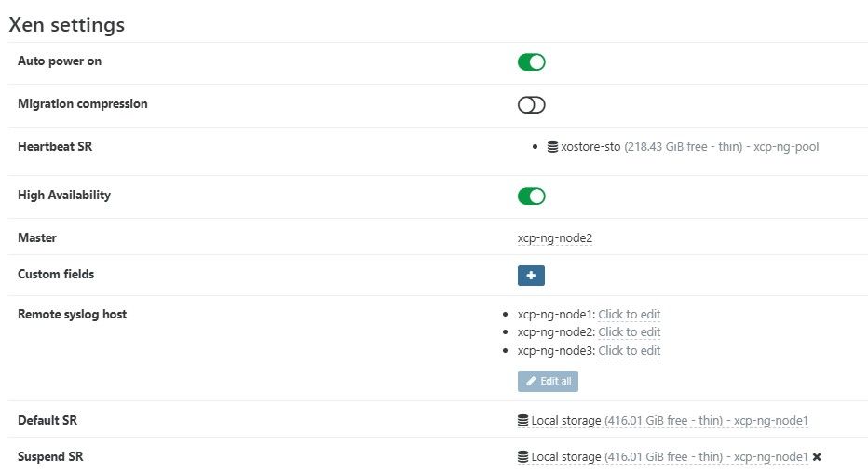Screen dimensions: 868x473
Task: Add a custom field with plus button
Action: pos(531,276)
